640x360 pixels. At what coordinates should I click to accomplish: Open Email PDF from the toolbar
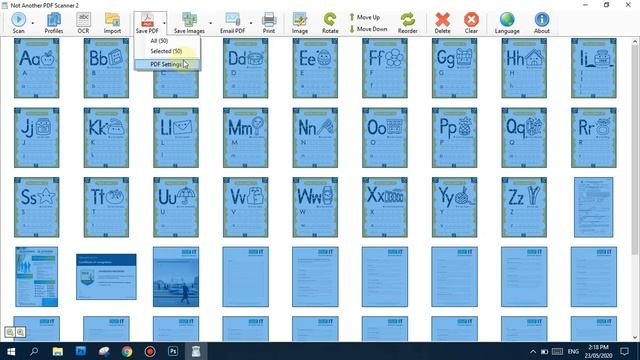(x=232, y=23)
